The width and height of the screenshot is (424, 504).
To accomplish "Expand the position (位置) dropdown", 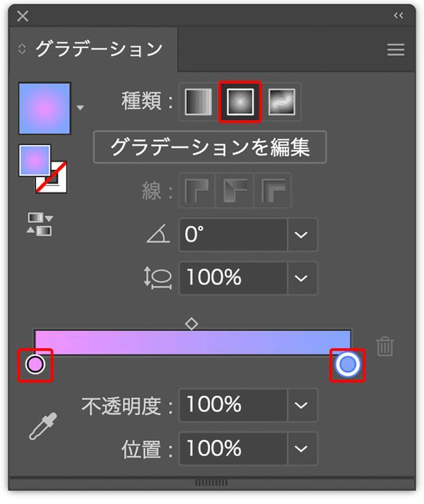I will [x=301, y=448].
